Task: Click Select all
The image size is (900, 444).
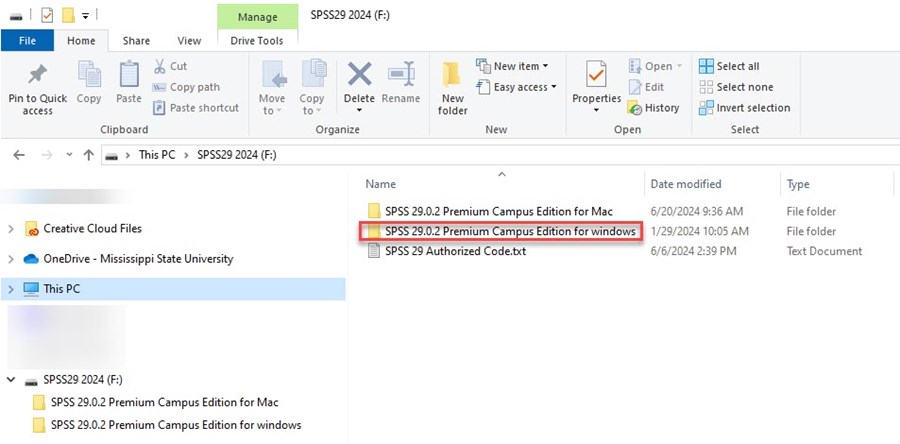Action: click(729, 66)
